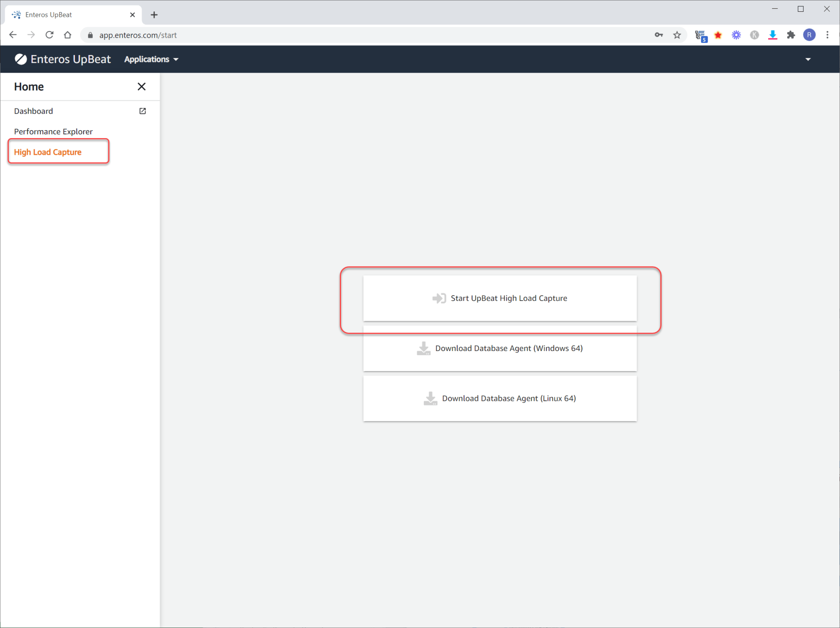Open Dashboard external link icon
The width and height of the screenshot is (840, 628).
click(x=142, y=111)
